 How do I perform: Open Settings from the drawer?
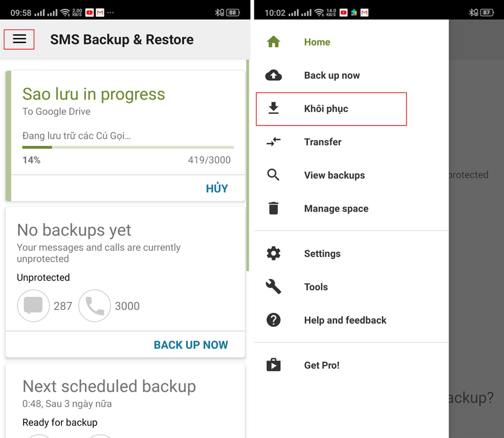351,253
